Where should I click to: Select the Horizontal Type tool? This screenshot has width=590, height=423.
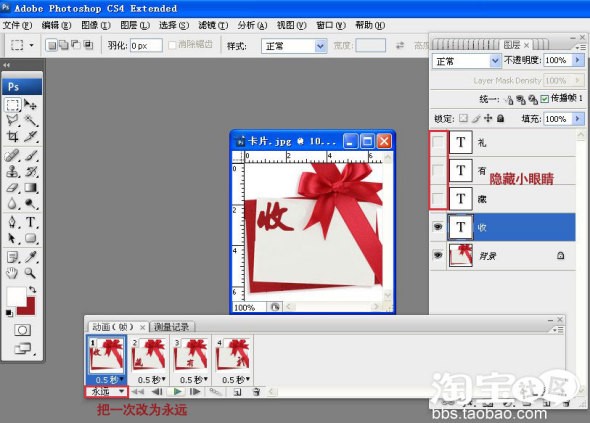[x=30, y=222]
